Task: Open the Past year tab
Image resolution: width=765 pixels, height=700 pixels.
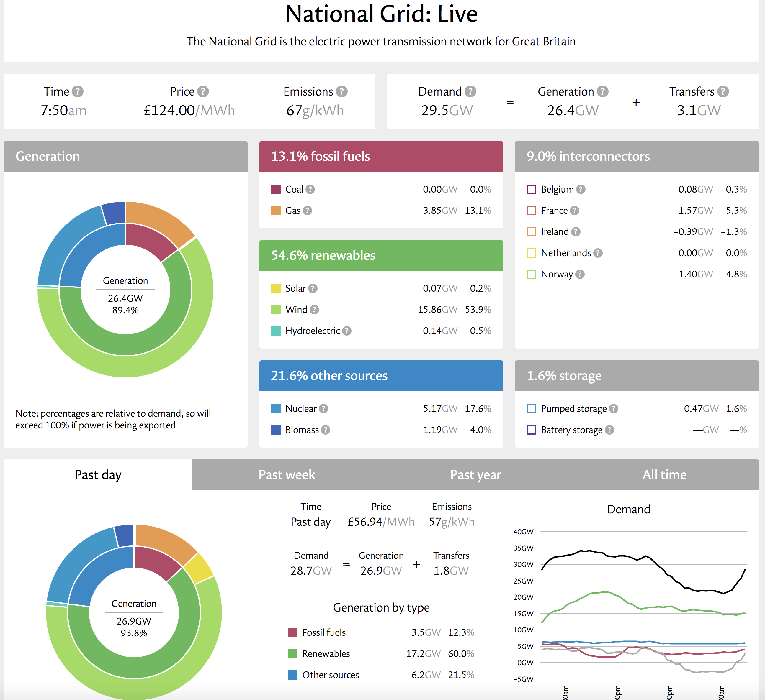Action: [475, 475]
